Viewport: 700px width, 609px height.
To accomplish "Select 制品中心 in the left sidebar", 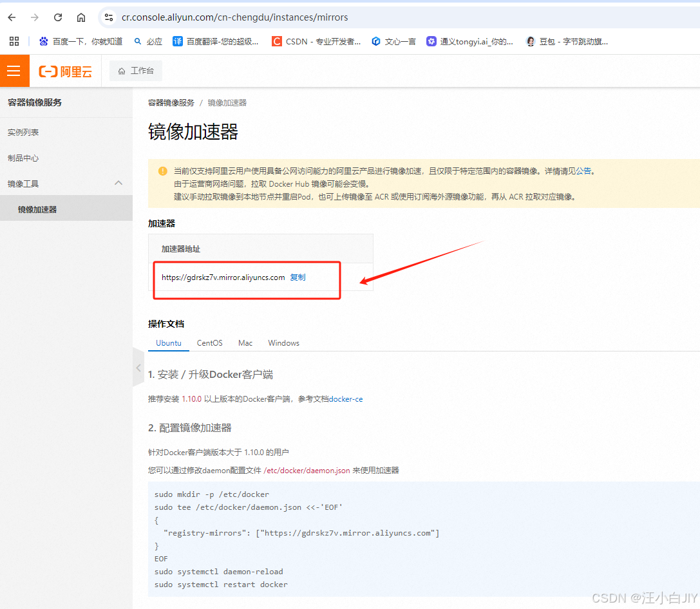I will pos(23,157).
